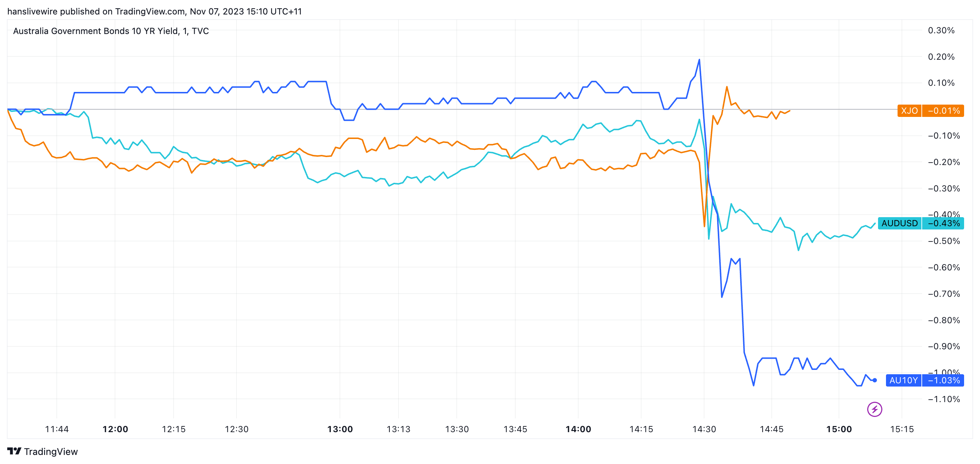Click the 14:00 time axis label

pyautogui.click(x=578, y=429)
